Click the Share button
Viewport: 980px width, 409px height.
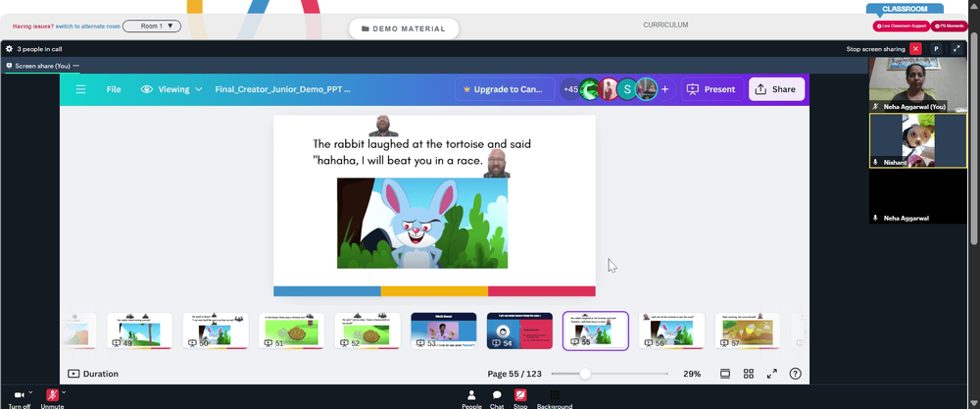point(777,89)
